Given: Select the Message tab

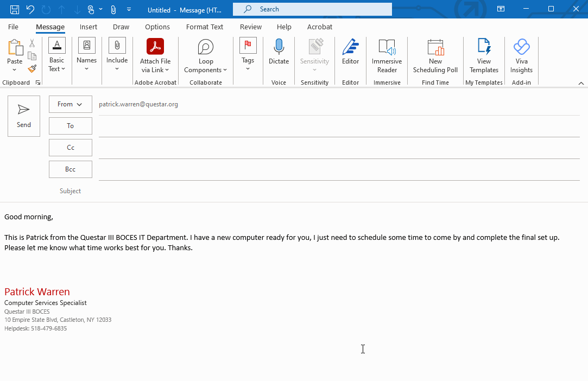Looking at the screenshot, I should click(50, 27).
